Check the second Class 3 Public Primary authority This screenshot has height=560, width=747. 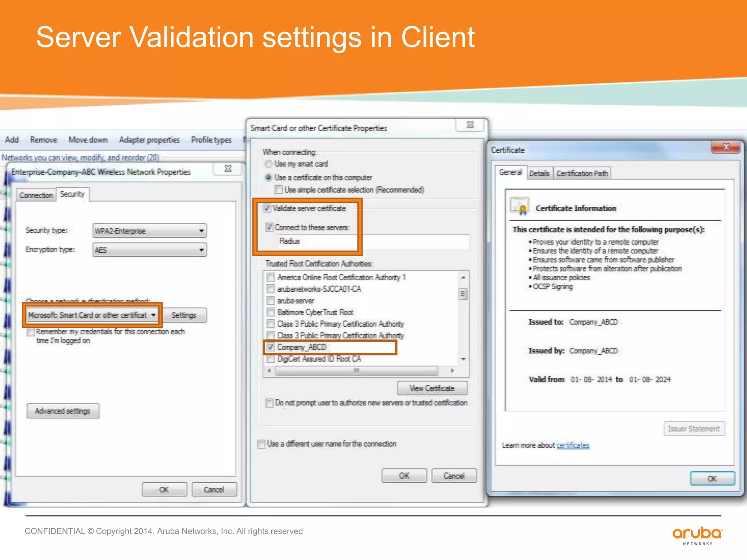[271, 335]
